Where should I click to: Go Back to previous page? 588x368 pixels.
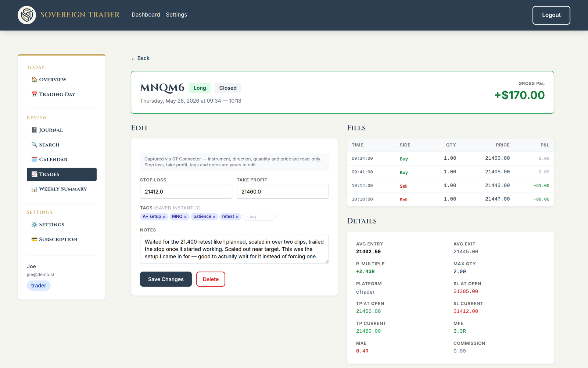tap(140, 58)
